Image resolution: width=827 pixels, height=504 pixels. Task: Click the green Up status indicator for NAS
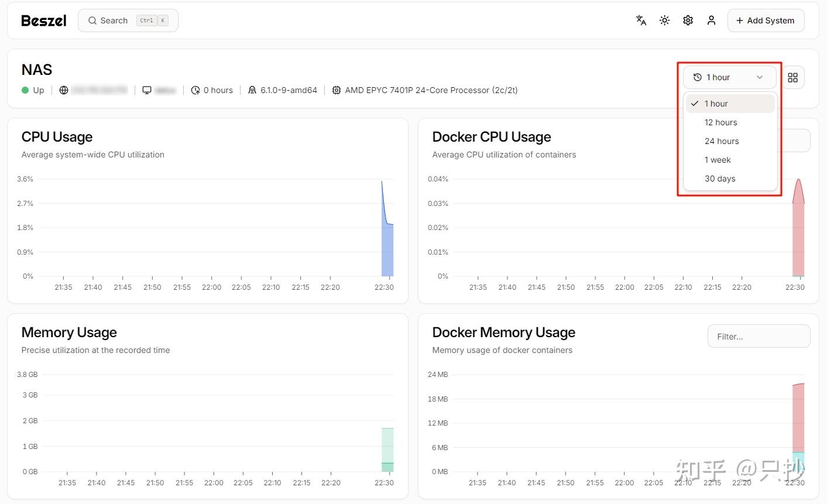[x=25, y=90]
